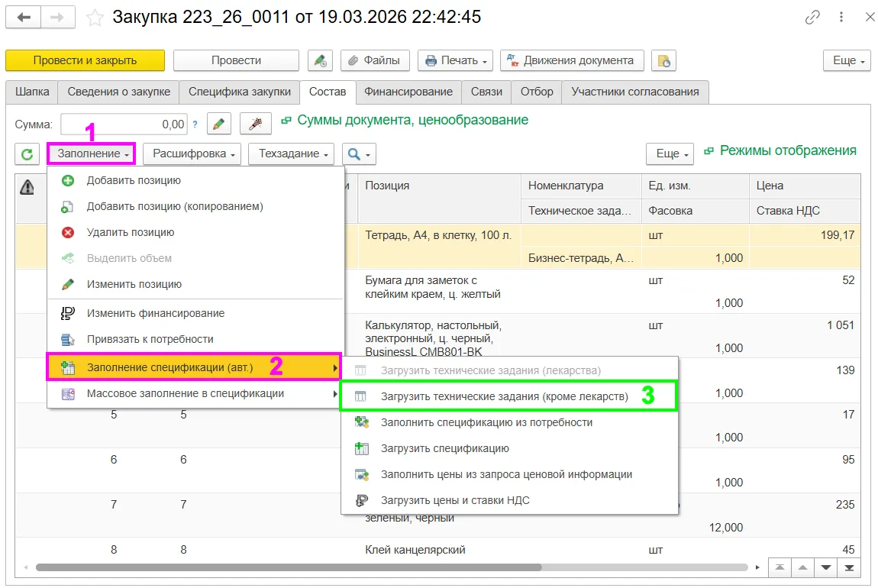This screenshot has width=878, height=588.
Task: Refresh the table with the green arrow
Action: 27,154
